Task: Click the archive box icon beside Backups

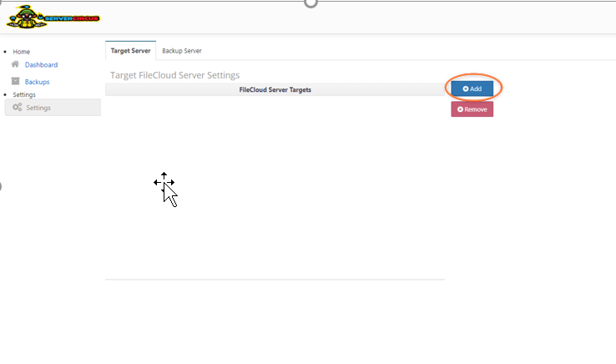Action: pos(15,82)
